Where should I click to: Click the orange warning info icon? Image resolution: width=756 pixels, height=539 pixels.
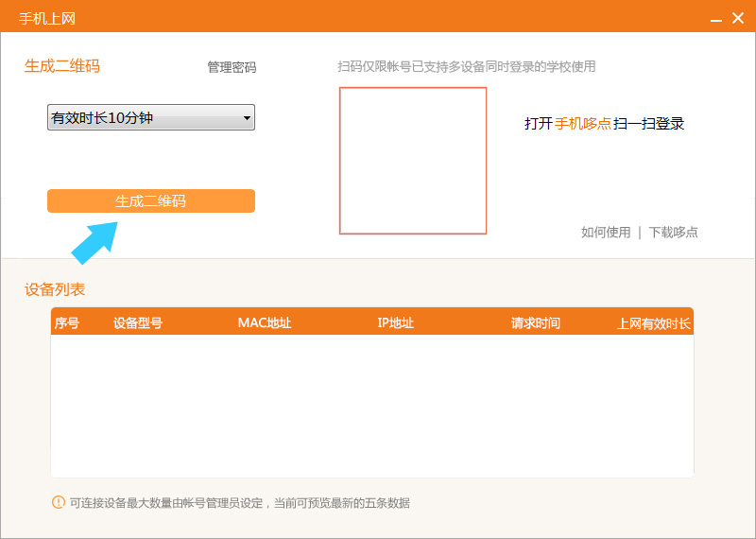(x=59, y=502)
